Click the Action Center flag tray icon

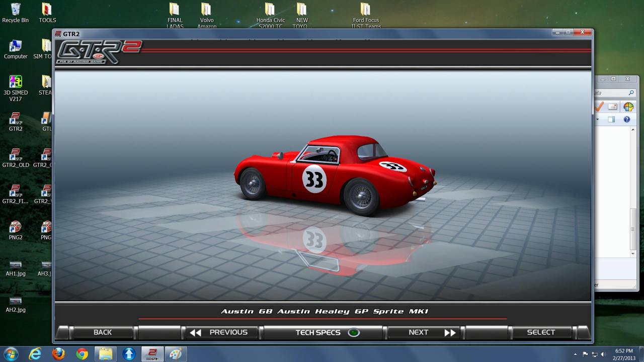click(x=585, y=354)
